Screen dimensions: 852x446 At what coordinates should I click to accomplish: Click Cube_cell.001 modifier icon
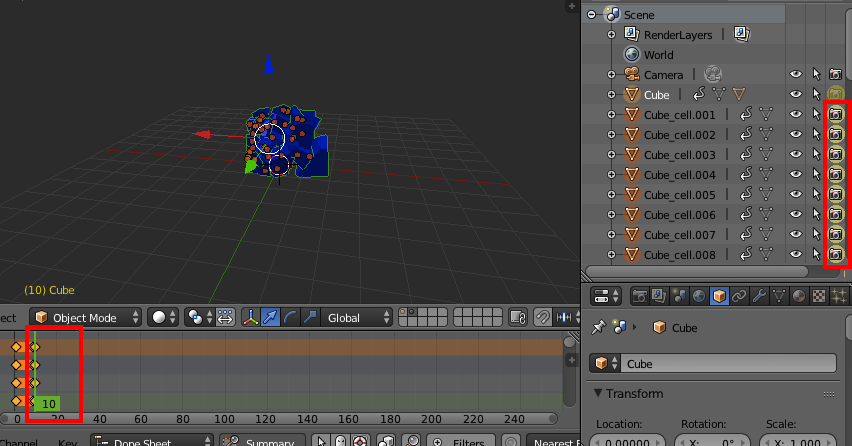[x=747, y=114]
